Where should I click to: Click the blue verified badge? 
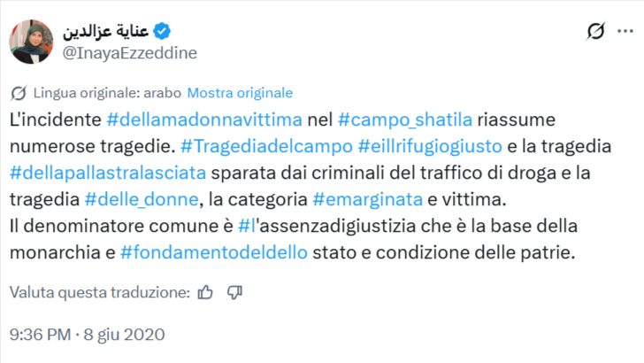pos(162,31)
